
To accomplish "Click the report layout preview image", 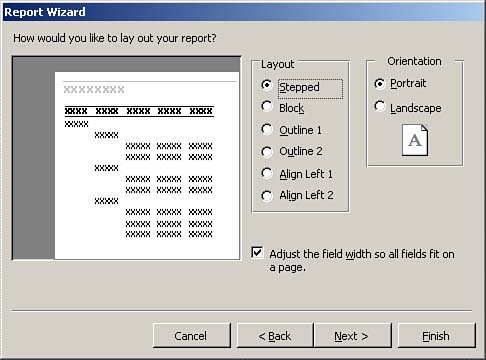I will coord(126,158).
